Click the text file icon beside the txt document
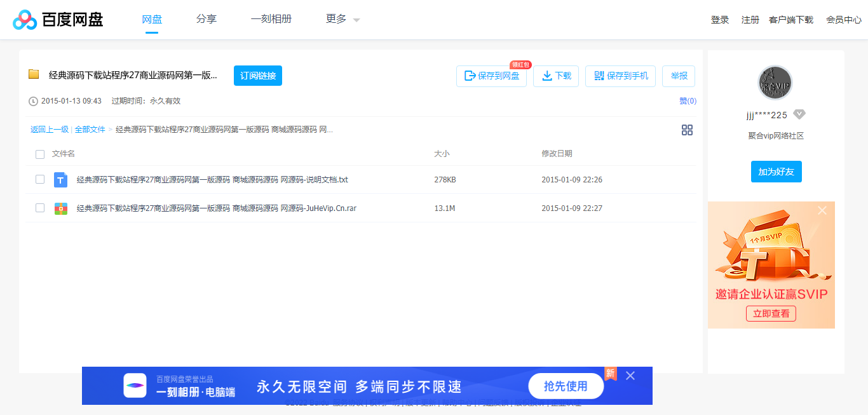 (60, 180)
